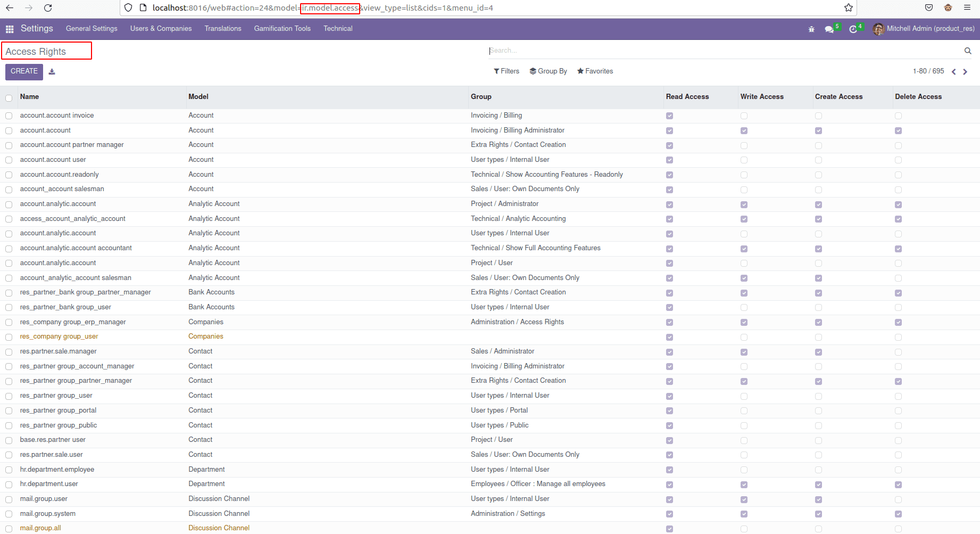Open the conversations chat icon

pyautogui.click(x=829, y=29)
